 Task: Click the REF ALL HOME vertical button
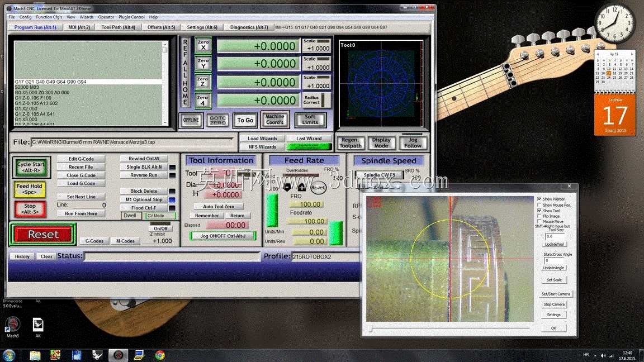[185, 73]
